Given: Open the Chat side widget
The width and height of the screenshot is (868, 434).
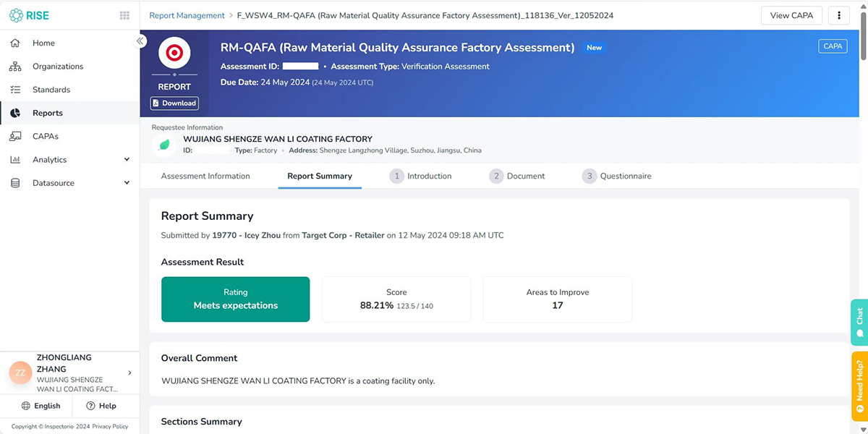Looking at the screenshot, I should 859,322.
